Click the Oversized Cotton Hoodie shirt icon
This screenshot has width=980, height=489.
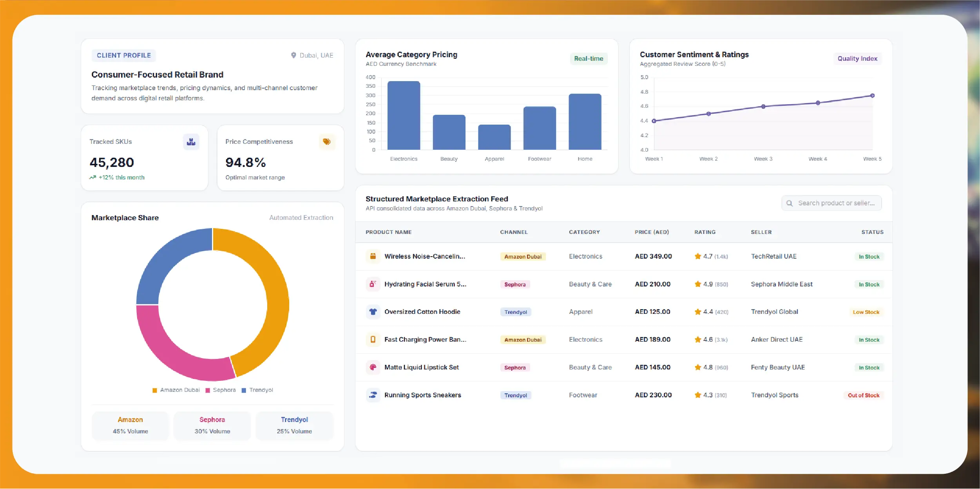(373, 312)
